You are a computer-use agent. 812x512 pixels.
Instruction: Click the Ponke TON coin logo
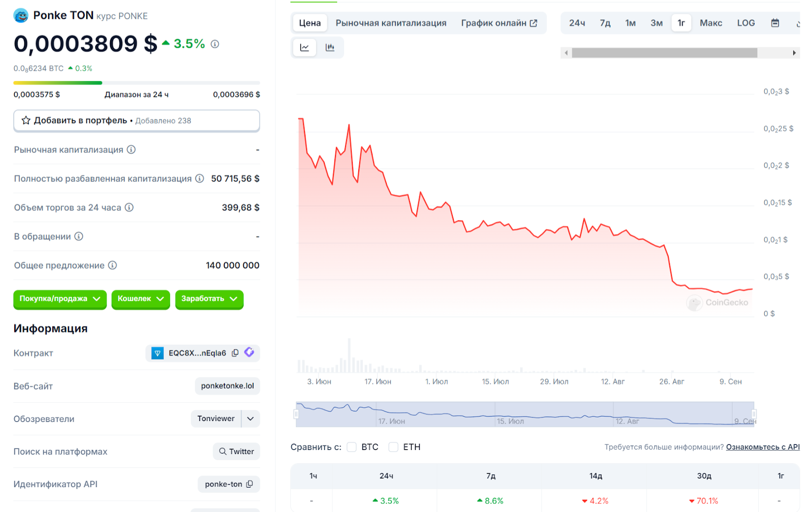[21, 16]
